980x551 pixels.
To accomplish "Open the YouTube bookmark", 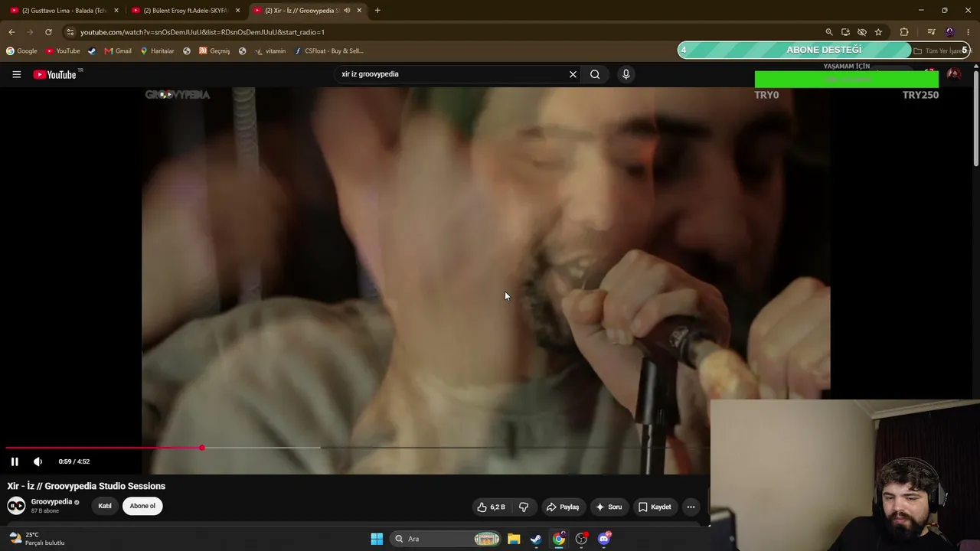I will point(63,51).
